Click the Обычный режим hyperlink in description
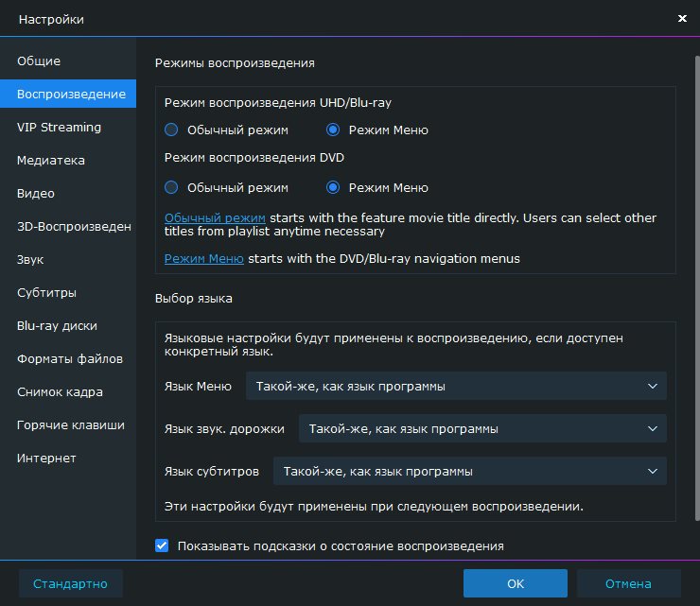700x606 pixels. click(215, 217)
